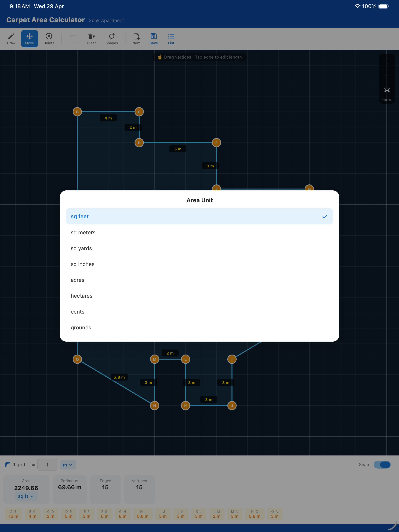The height and width of the screenshot is (532, 399).
Task: Select the Draw pencil tool
Action: click(11, 39)
